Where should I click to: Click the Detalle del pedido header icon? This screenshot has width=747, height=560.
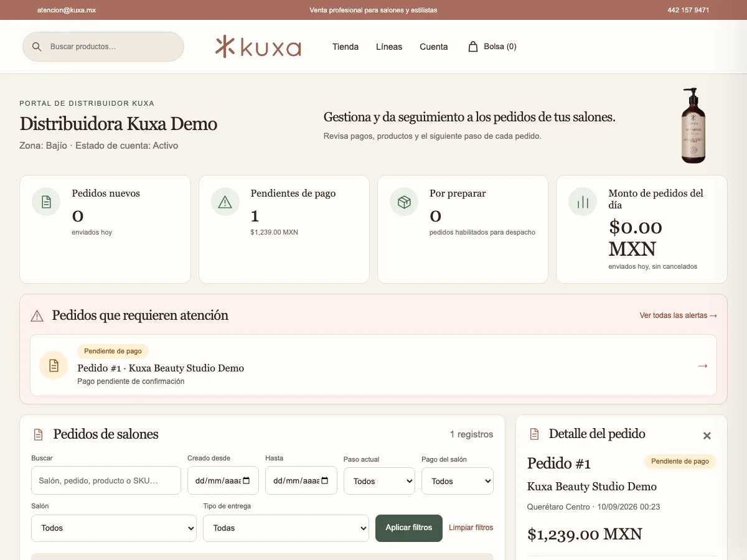[534, 434]
